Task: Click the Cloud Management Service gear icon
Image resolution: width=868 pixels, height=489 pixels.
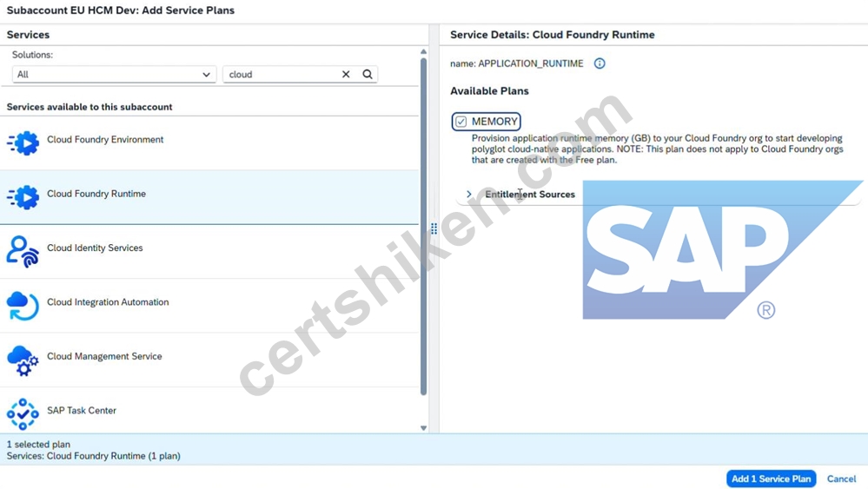Action: [23, 360]
